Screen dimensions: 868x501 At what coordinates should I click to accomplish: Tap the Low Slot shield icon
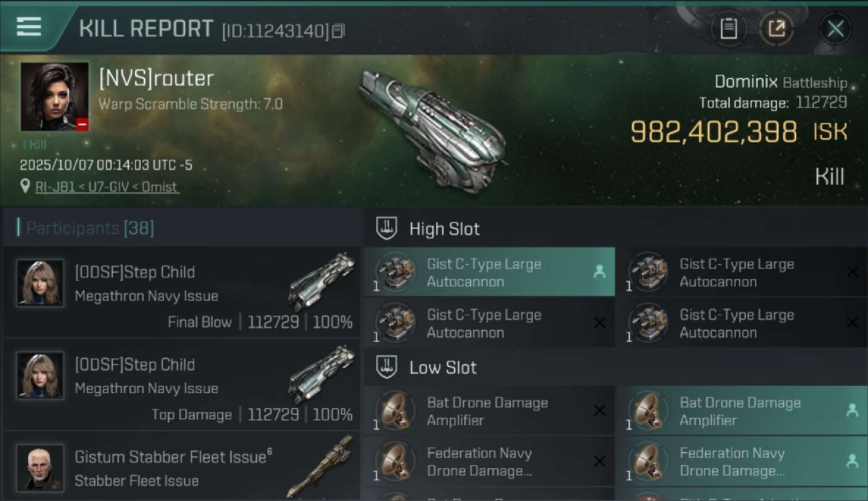[x=387, y=367]
